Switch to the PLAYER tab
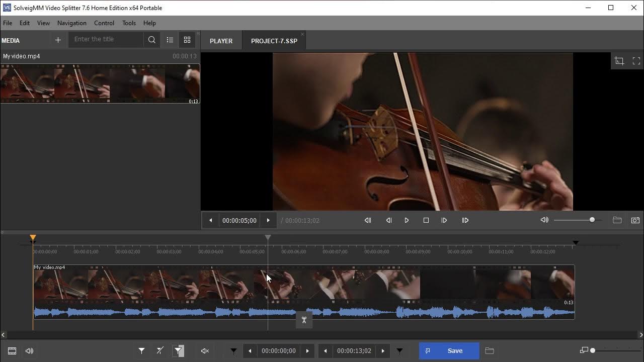644x362 pixels. (221, 41)
